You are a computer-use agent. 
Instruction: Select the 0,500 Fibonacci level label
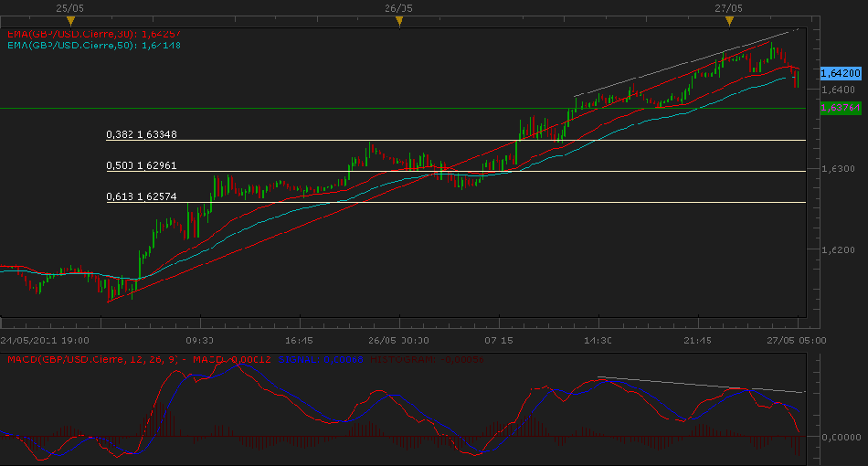coord(142,166)
